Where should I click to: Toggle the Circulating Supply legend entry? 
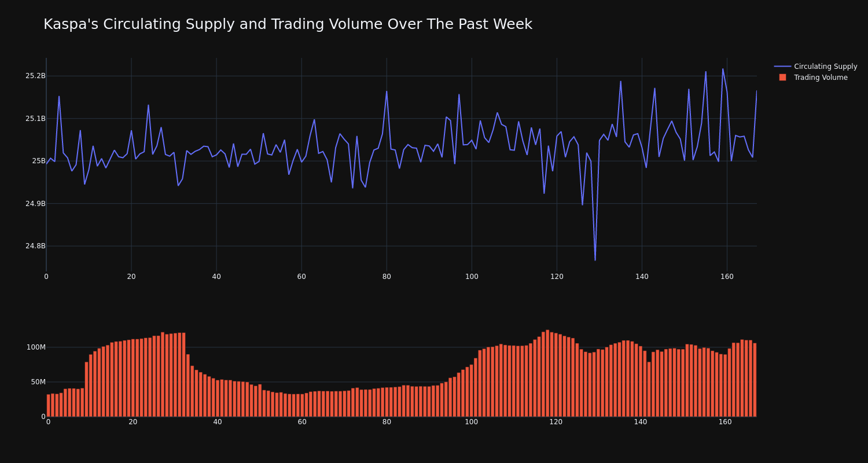click(815, 67)
